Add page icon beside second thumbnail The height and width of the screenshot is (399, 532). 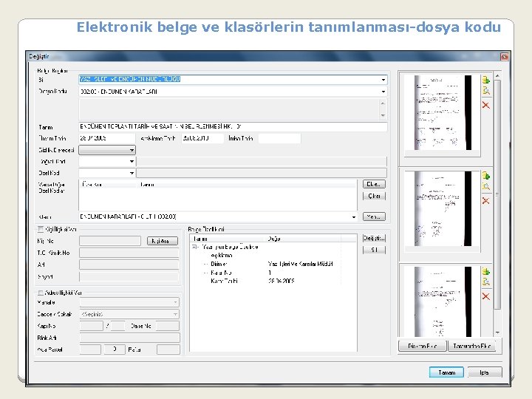pyautogui.click(x=486, y=176)
